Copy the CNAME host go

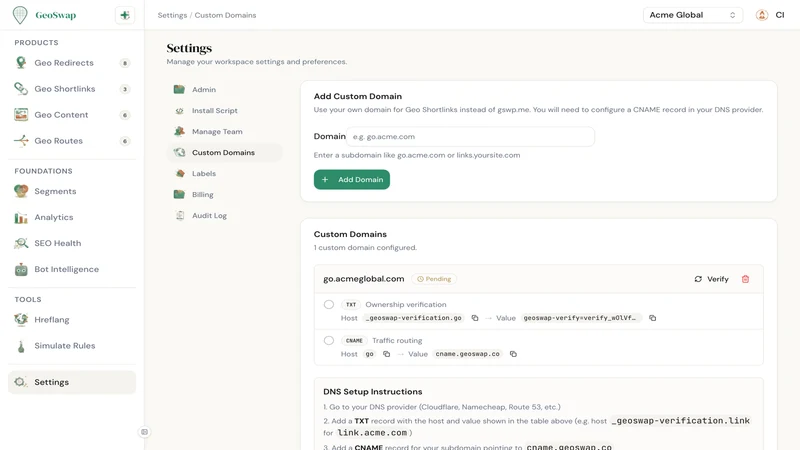click(386, 354)
